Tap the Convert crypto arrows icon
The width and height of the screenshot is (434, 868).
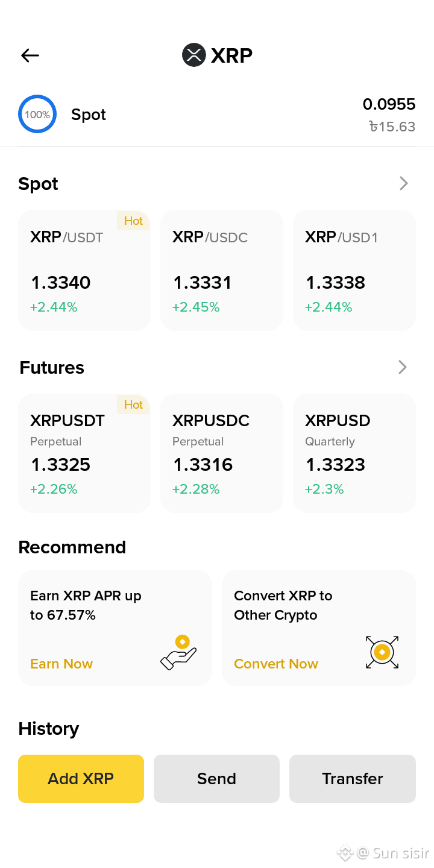pyautogui.click(x=382, y=652)
